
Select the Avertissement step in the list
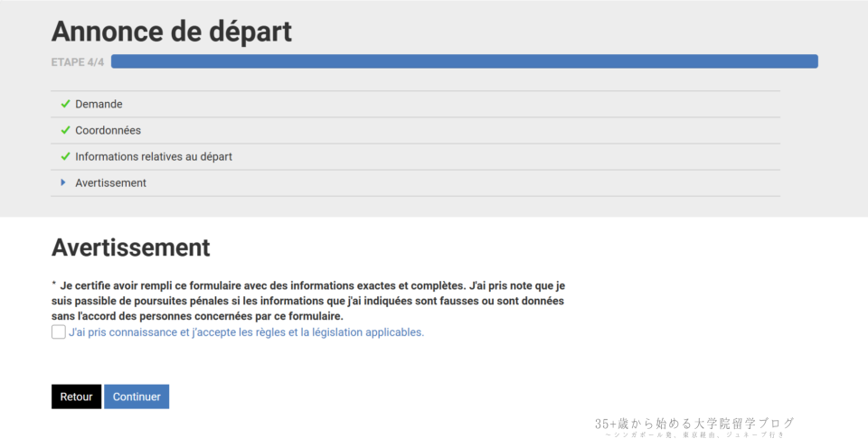(x=110, y=182)
